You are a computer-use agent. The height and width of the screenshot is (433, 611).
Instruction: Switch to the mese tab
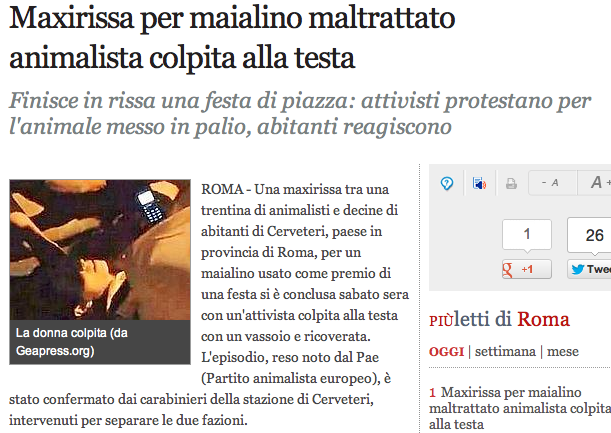coord(563,352)
